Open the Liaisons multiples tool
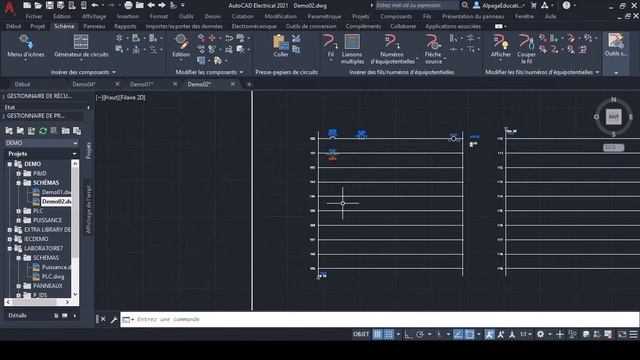This screenshot has height=360, width=640. (352, 49)
